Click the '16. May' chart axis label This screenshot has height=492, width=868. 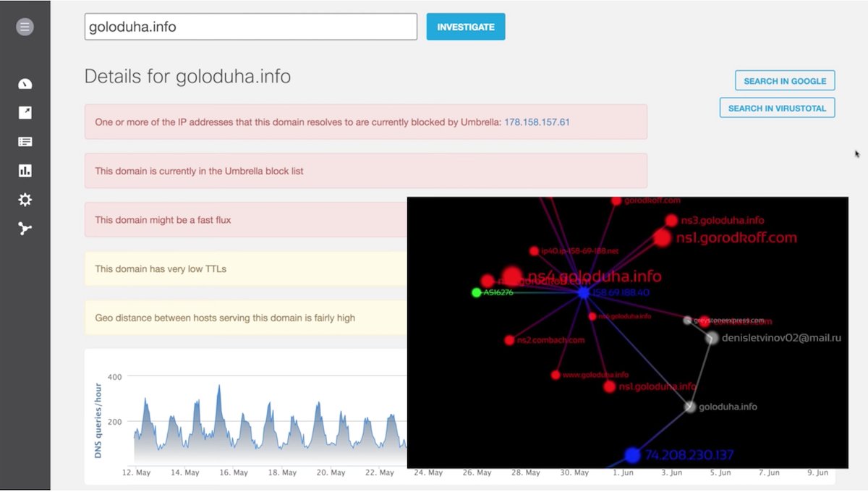click(x=234, y=472)
